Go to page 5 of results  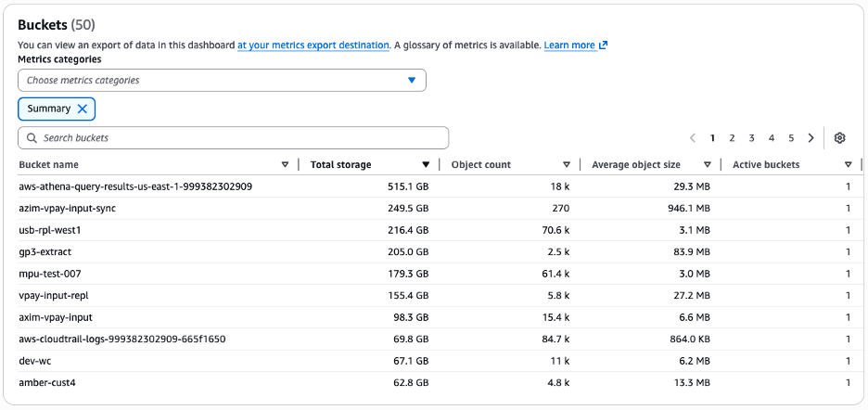point(791,138)
